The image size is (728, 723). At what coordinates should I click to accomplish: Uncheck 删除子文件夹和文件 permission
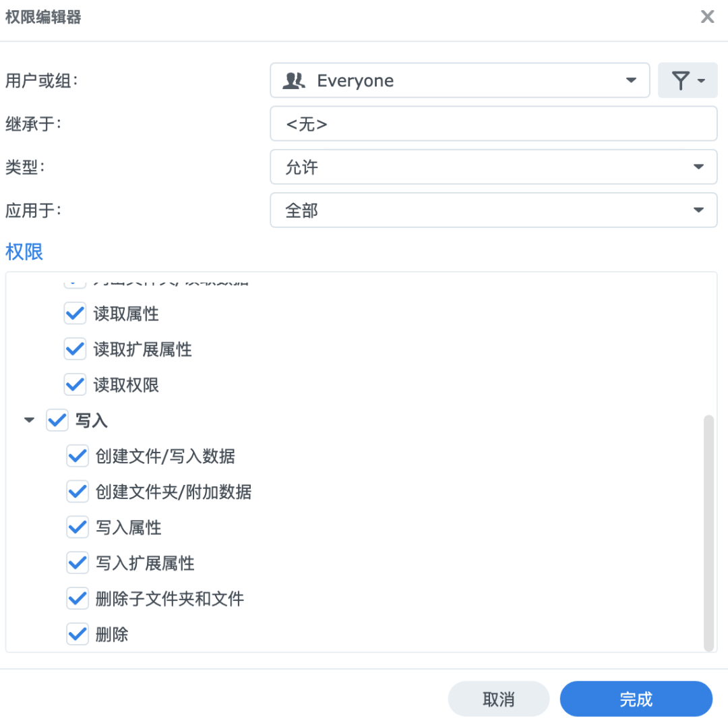tap(78, 598)
